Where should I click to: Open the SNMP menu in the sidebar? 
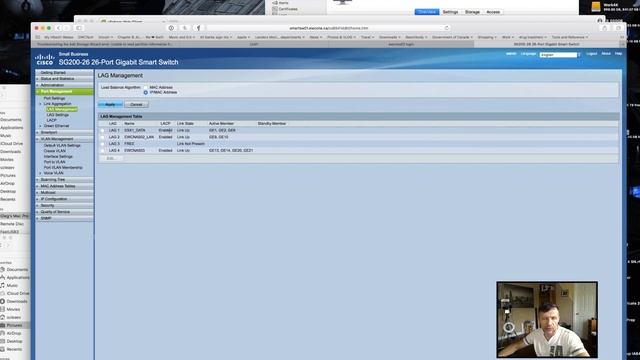tap(64, 218)
